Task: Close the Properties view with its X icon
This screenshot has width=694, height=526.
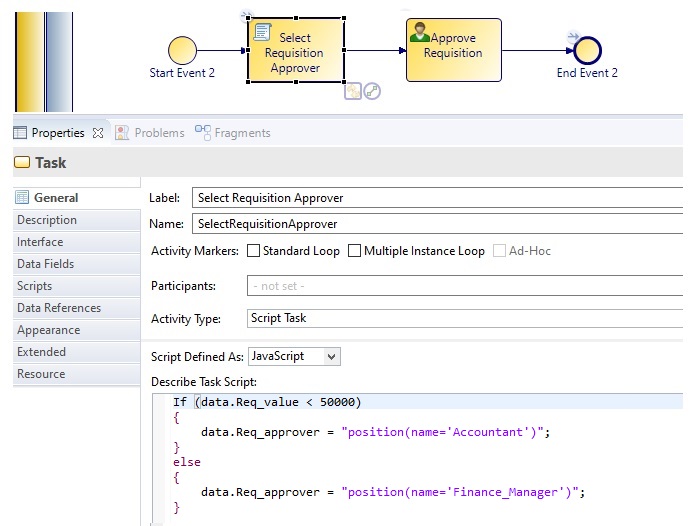Action: pos(98,133)
